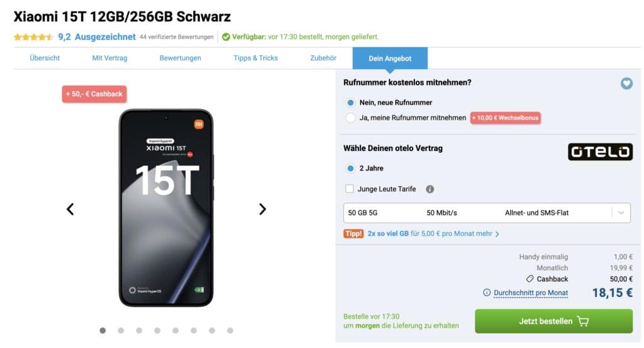Select Nein, neue Rufnummer option
Viewport: 644px width, 348px height.
click(350, 103)
